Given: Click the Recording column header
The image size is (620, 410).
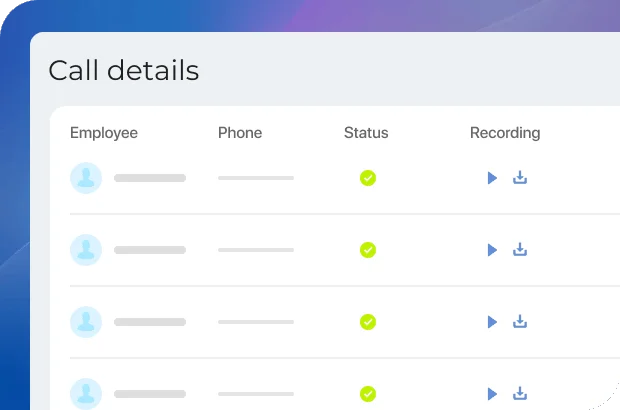Looking at the screenshot, I should point(505,133).
